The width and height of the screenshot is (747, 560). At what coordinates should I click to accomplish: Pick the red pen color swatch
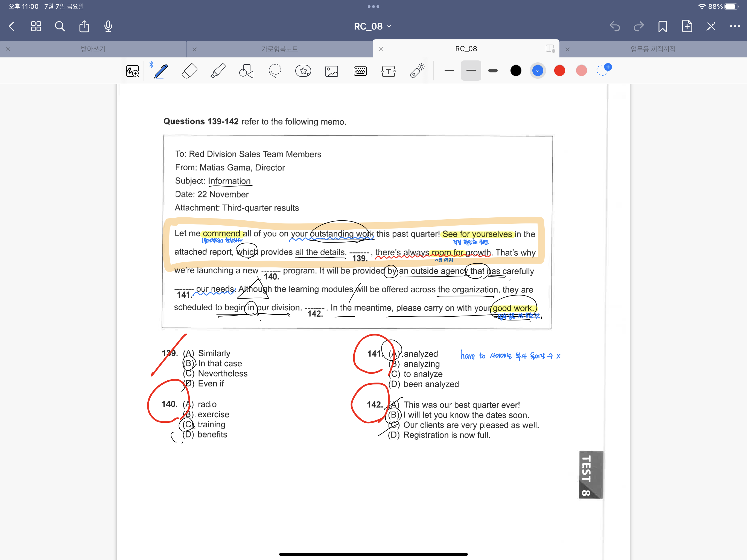(559, 71)
